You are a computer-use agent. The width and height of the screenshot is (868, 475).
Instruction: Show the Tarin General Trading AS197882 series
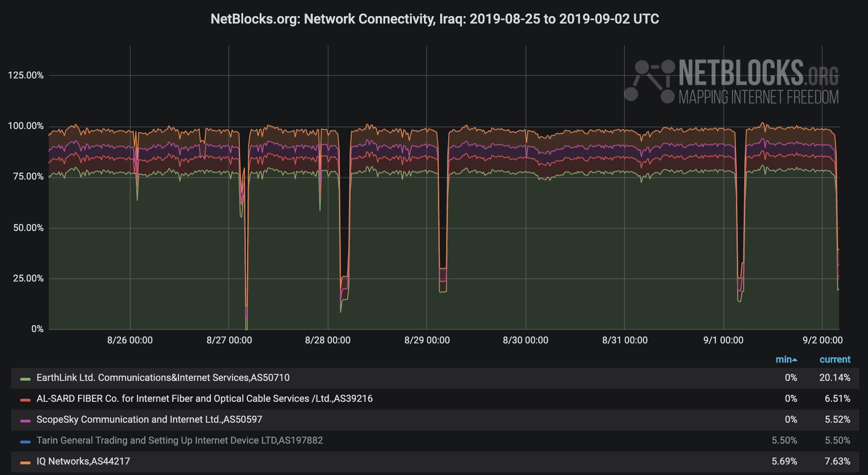(180, 441)
